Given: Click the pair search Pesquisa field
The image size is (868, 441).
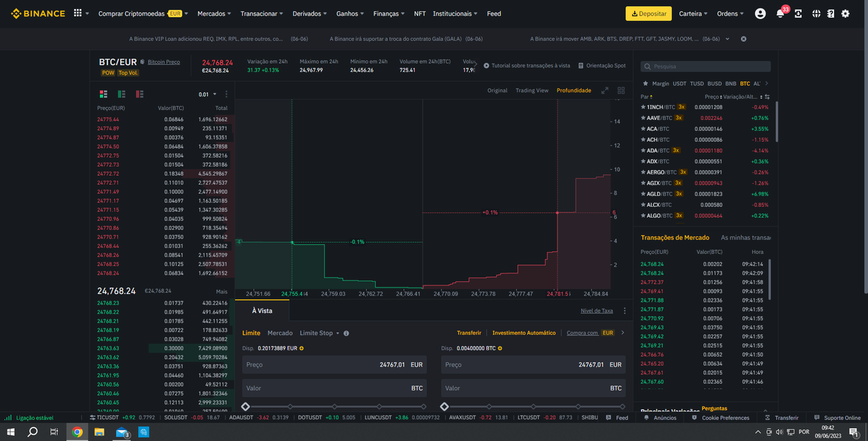Looking at the screenshot, I should (705, 66).
